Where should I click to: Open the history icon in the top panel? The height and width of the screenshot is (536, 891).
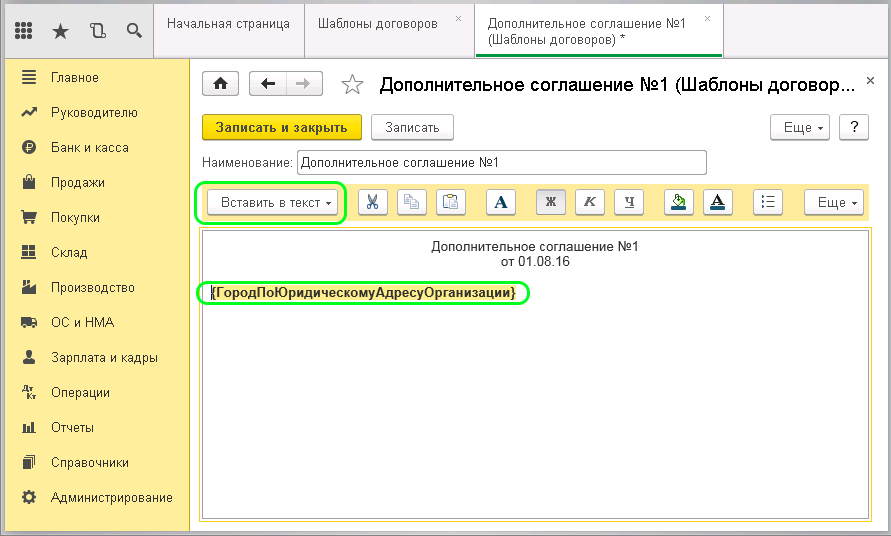coord(98,31)
